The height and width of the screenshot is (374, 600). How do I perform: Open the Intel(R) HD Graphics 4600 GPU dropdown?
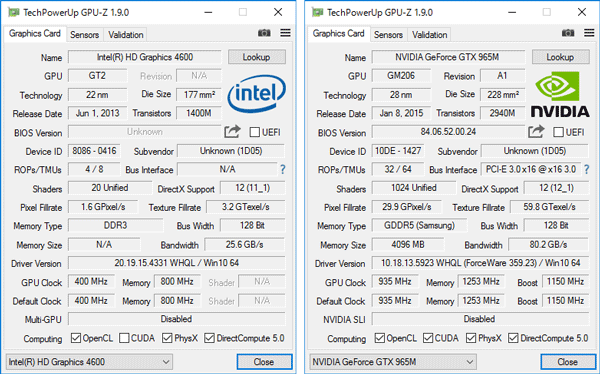click(89, 362)
